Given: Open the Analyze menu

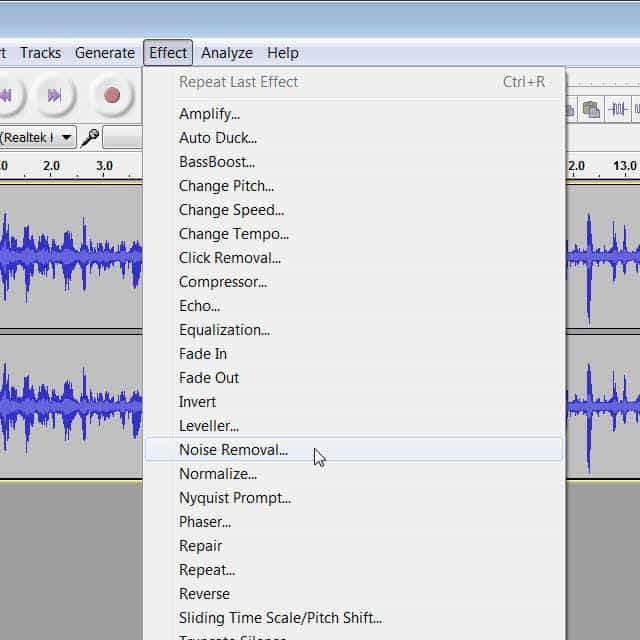Looking at the screenshot, I should (x=227, y=53).
